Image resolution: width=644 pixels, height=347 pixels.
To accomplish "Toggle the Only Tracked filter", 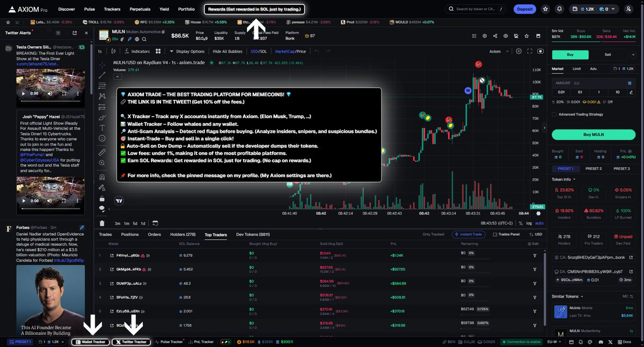I will [433, 235].
